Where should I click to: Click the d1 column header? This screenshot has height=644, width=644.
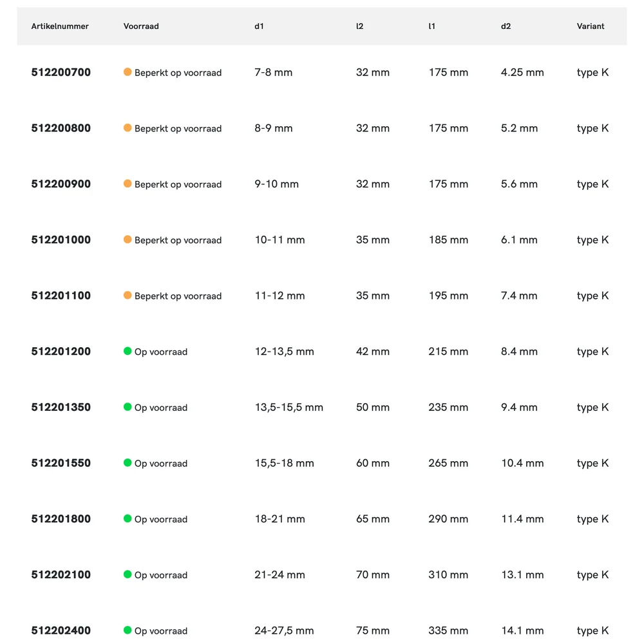click(259, 26)
